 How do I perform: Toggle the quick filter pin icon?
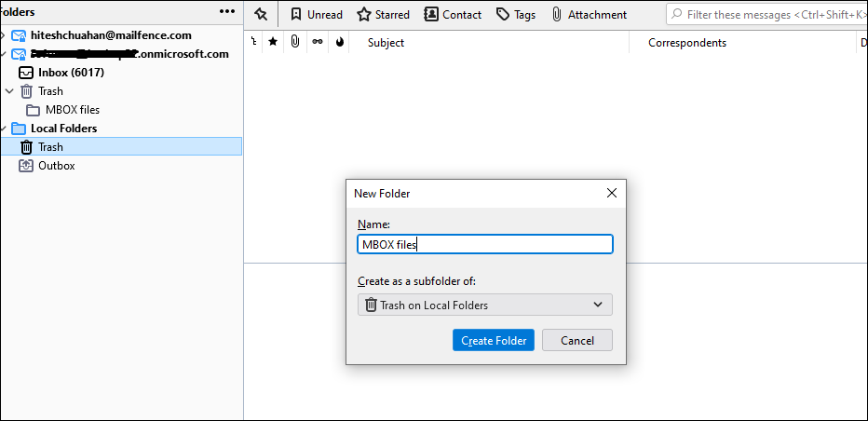click(261, 14)
